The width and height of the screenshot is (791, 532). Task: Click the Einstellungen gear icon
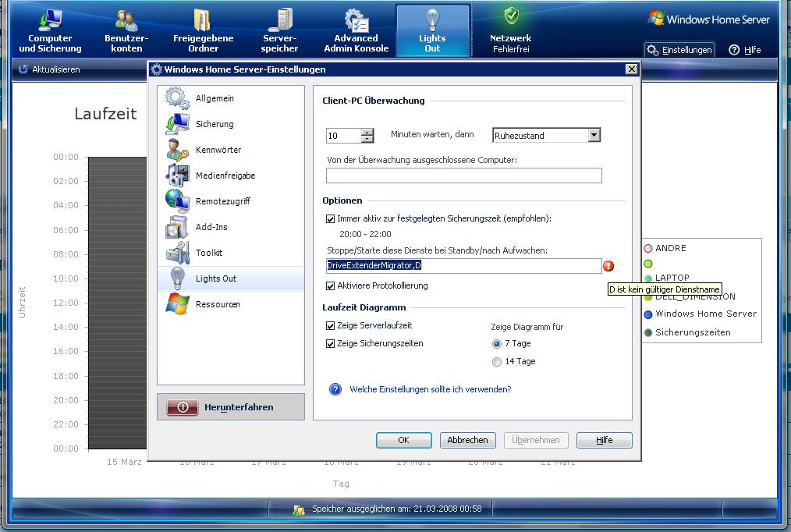652,50
